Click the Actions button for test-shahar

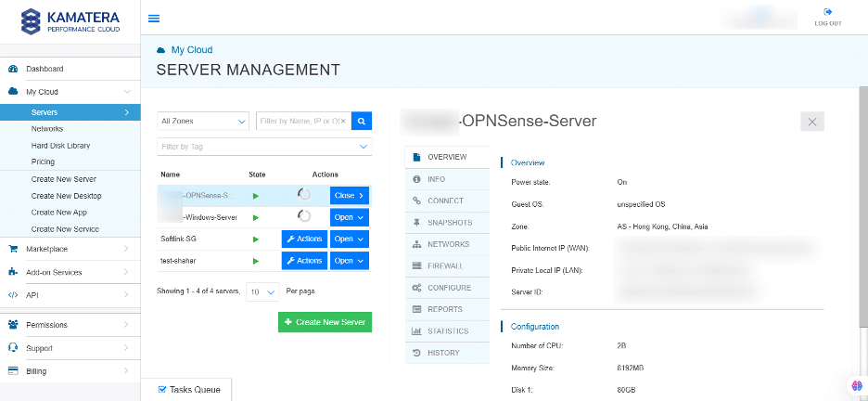pos(304,261)
